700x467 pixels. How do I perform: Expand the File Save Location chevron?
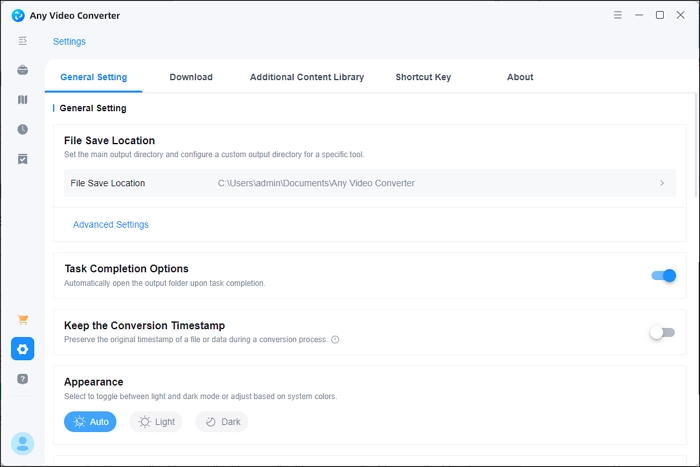coord(662,183)
